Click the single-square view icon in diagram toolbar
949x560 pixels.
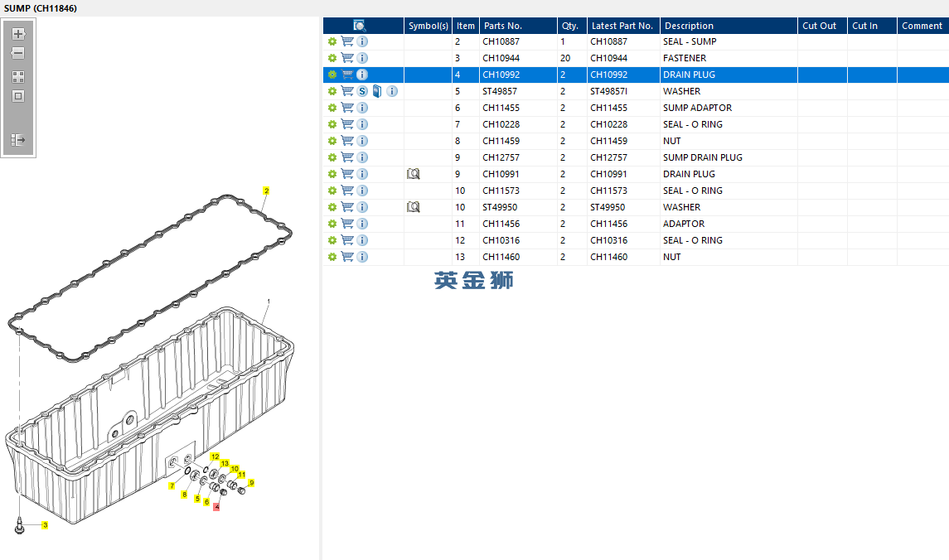(x=18, y=96)
